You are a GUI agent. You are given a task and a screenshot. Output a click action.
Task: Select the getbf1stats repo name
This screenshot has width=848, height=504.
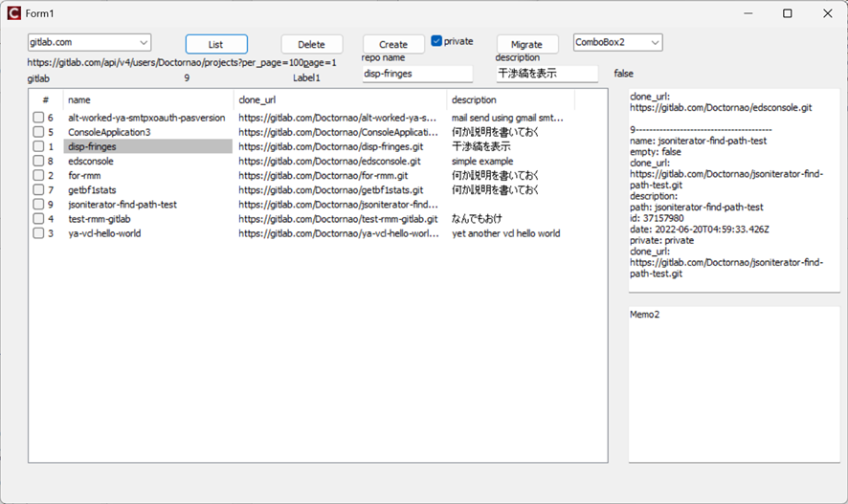[92, 189]
